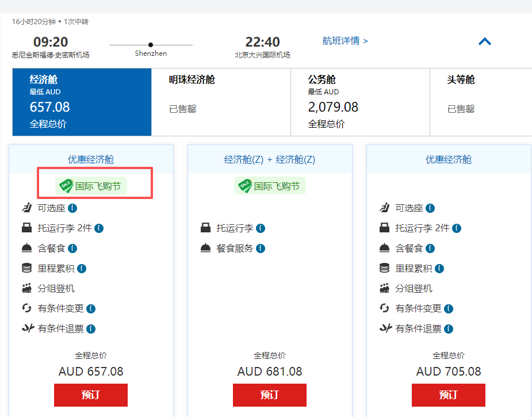Book the AUD 657.08 fare with 预订
This screenshot has height=417, width=532.
tap(91, 395)
